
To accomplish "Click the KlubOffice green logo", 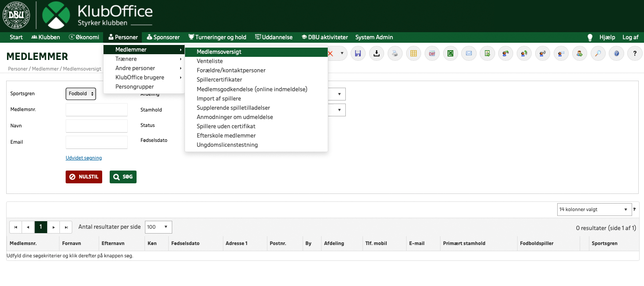I will click(x=56, y=15).
